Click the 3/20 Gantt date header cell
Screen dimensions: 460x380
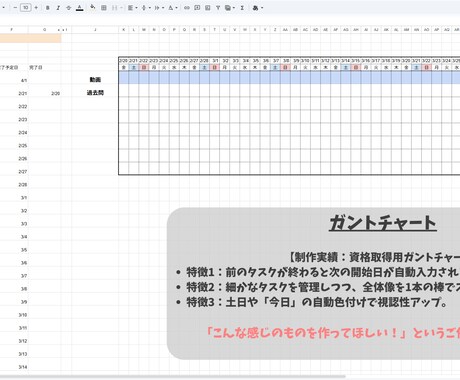406,61
